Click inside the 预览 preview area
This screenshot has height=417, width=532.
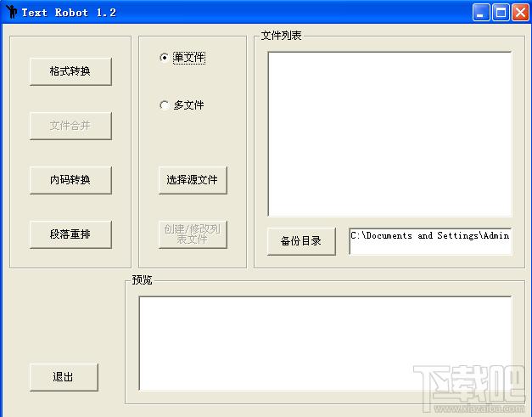[325, 343]
